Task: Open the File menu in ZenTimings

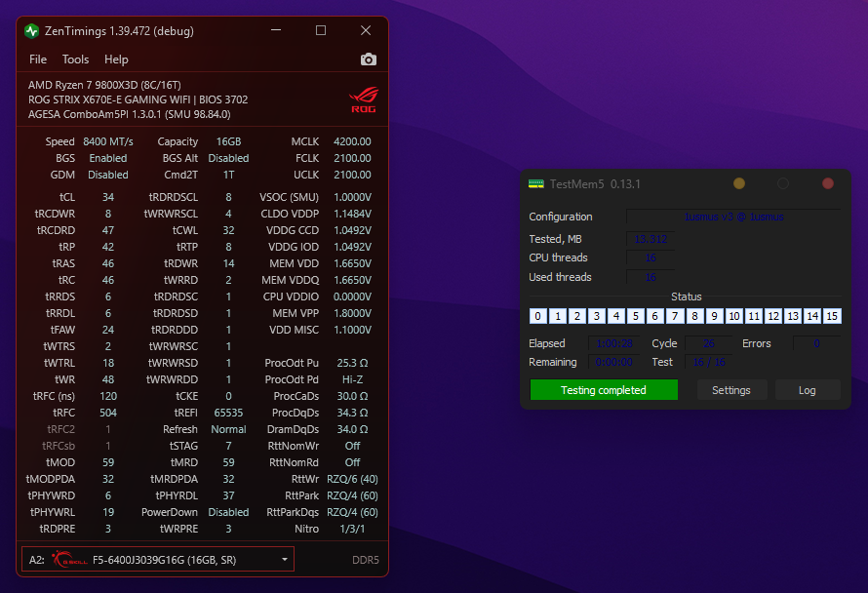Action: (38, 59)
